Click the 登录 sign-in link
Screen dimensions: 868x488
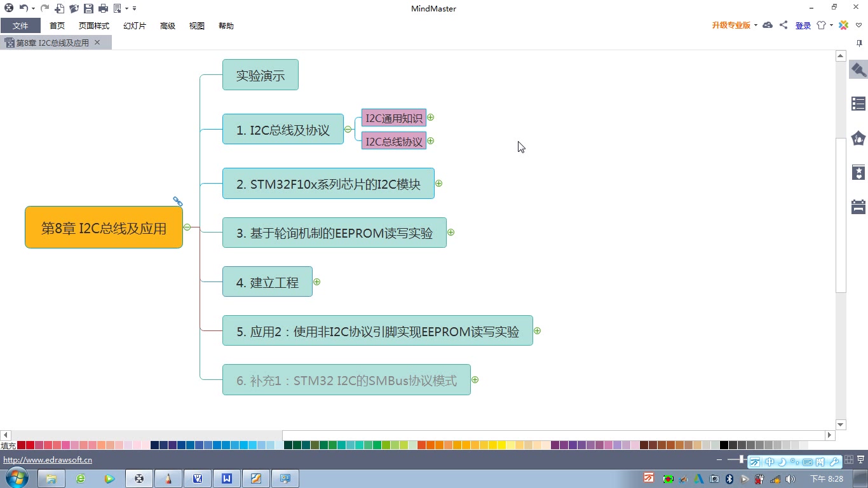point(803,25)
